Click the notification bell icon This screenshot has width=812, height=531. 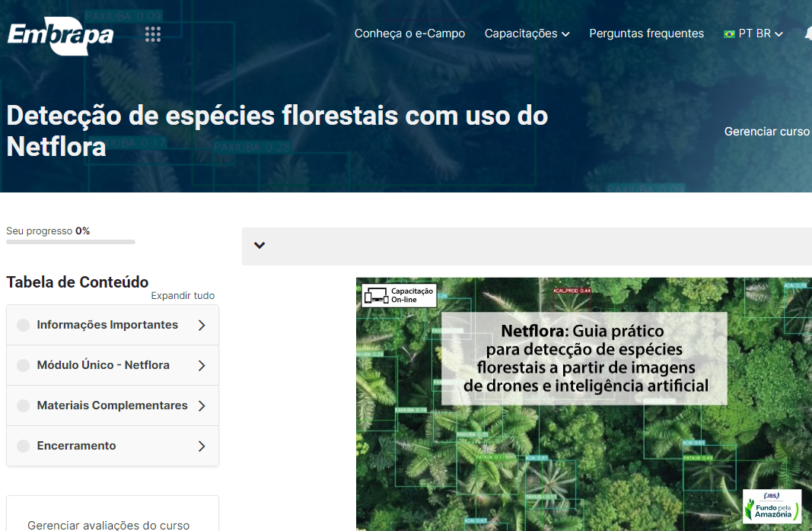click(808, 33)
